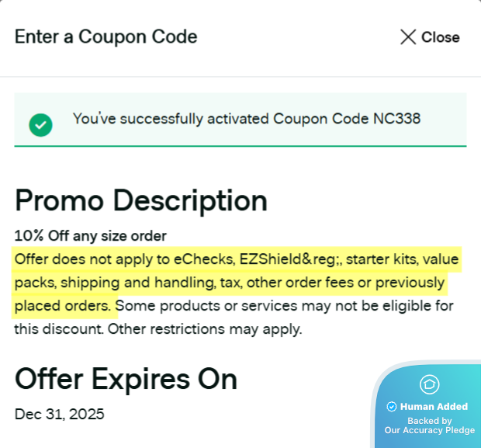
Task: Click the Close text label
Action: 441,37
